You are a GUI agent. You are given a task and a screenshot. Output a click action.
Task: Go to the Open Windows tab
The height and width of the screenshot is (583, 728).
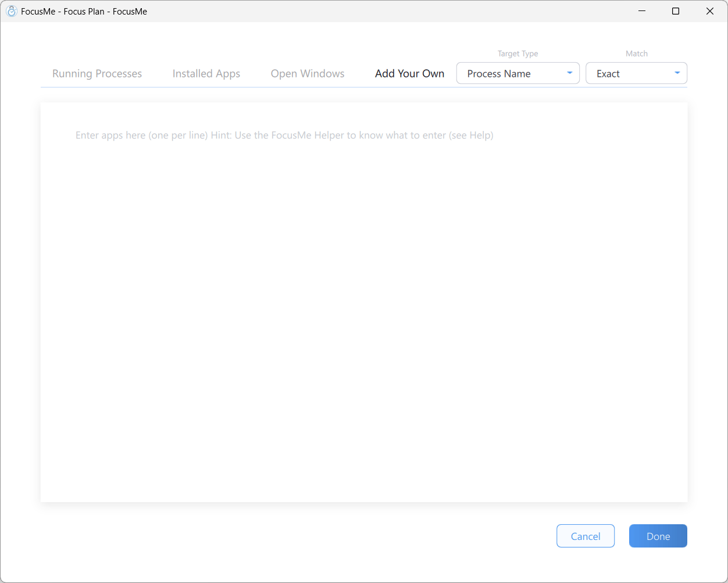[308, 73]
